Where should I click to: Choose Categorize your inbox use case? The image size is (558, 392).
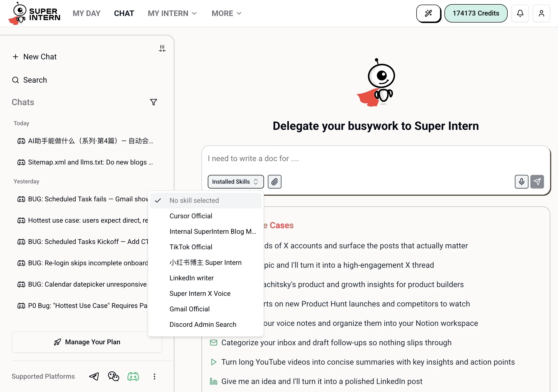coord(331,343)
